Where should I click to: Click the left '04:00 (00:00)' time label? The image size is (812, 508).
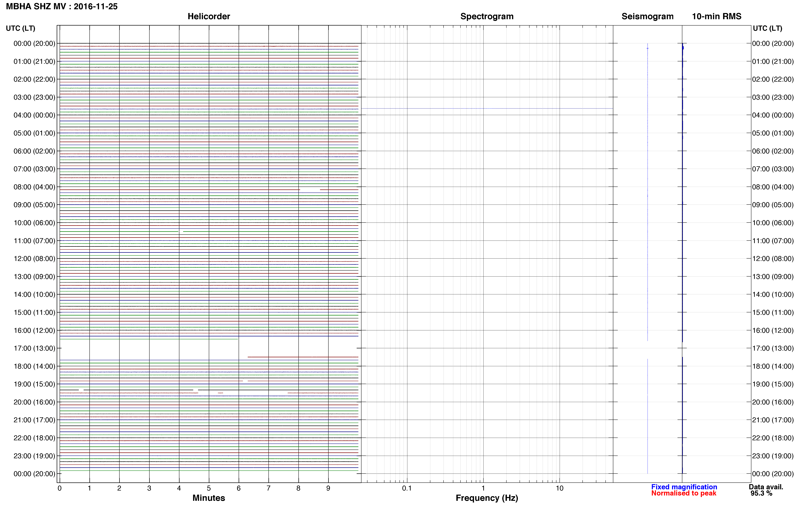pyautogui.click(x=34, y=115)
